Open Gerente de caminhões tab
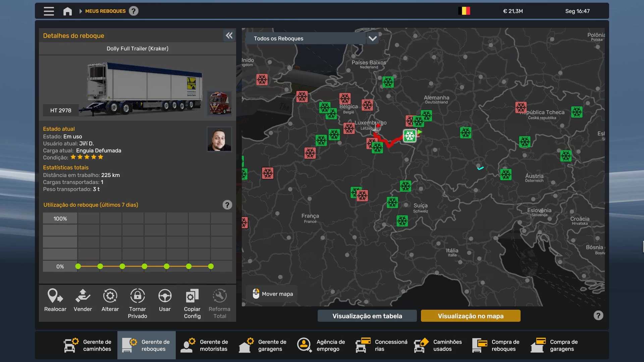 (x=88, y=345)
